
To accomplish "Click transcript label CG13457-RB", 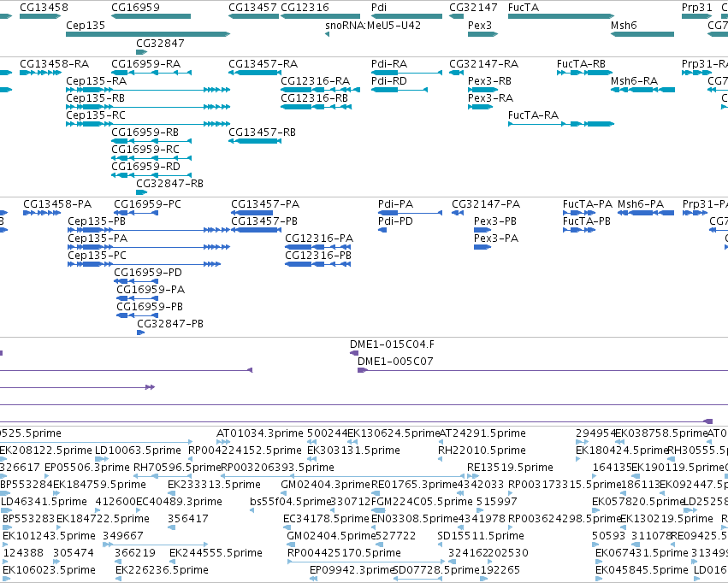I will point(263,132).
